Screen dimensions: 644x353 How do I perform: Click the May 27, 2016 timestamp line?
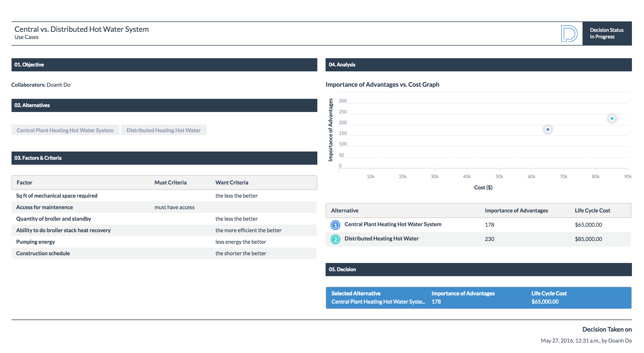click(586, 341)
